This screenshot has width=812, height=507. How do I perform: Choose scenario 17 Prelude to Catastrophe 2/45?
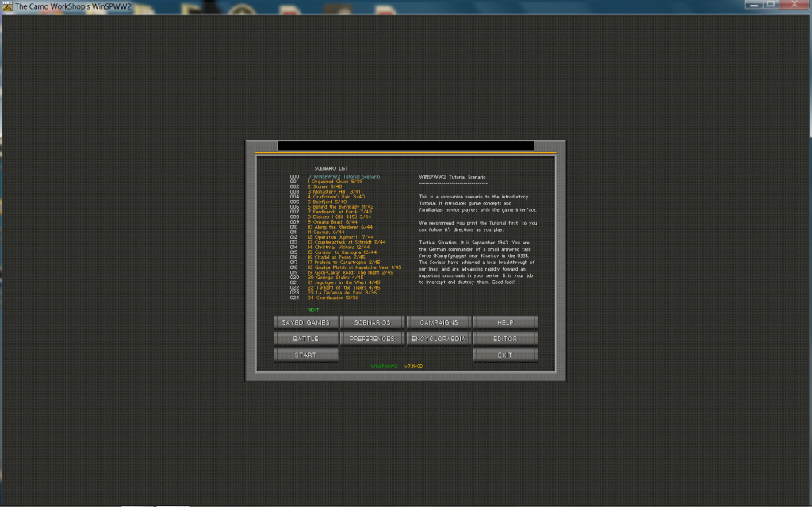pos(344,263)
